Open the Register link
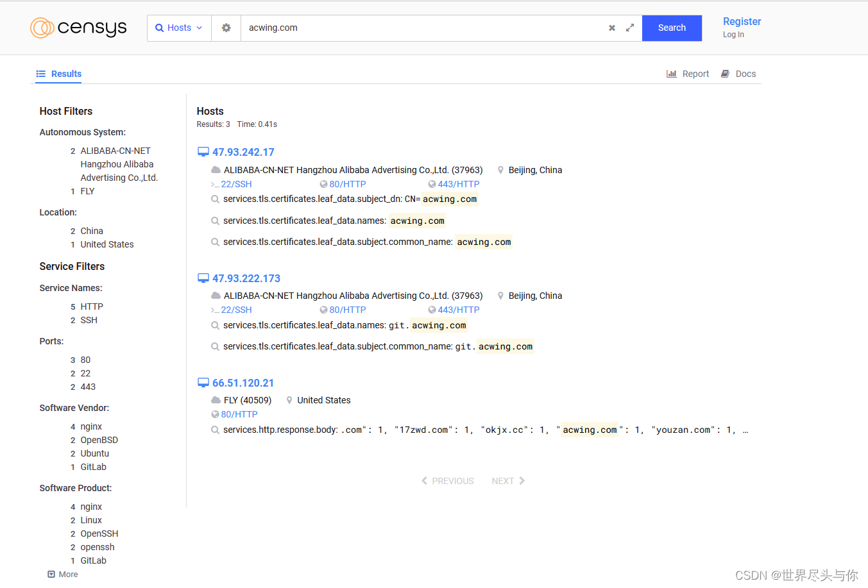The image size is (868, 588). point(742,21)
